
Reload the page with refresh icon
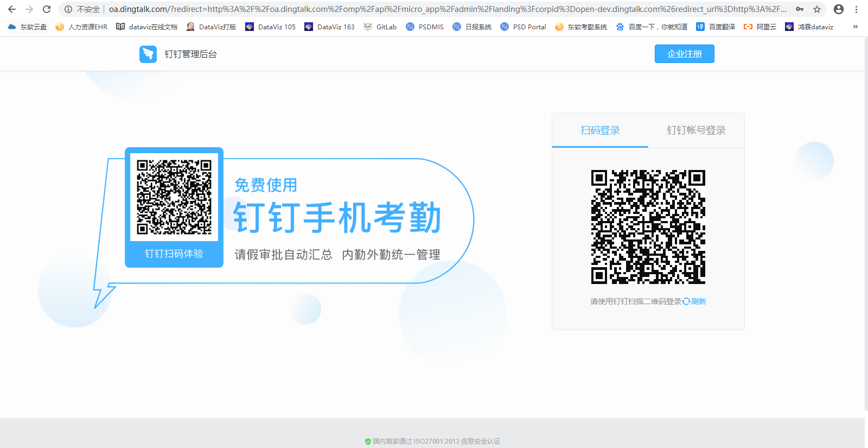(x=47, y=9)
